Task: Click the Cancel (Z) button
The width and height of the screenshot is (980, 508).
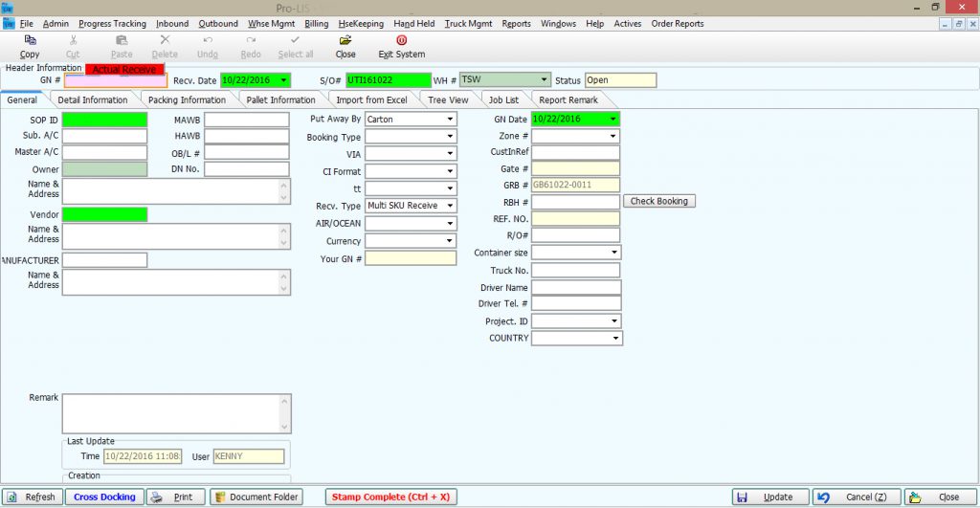Action: click(857, 497)
